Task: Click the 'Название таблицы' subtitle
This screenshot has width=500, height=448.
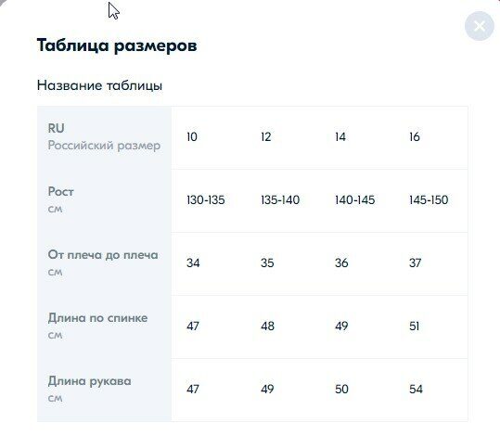Action: [99, 85]
